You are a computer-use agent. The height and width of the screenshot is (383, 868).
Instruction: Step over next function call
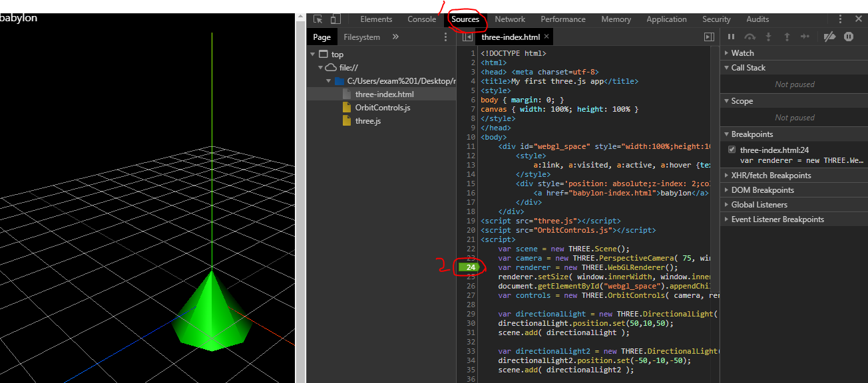coord(750,37)
